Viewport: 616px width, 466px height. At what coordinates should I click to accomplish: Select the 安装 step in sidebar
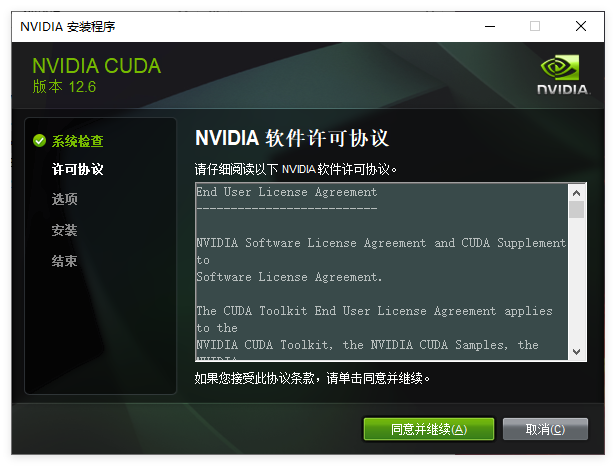point(64,230)
